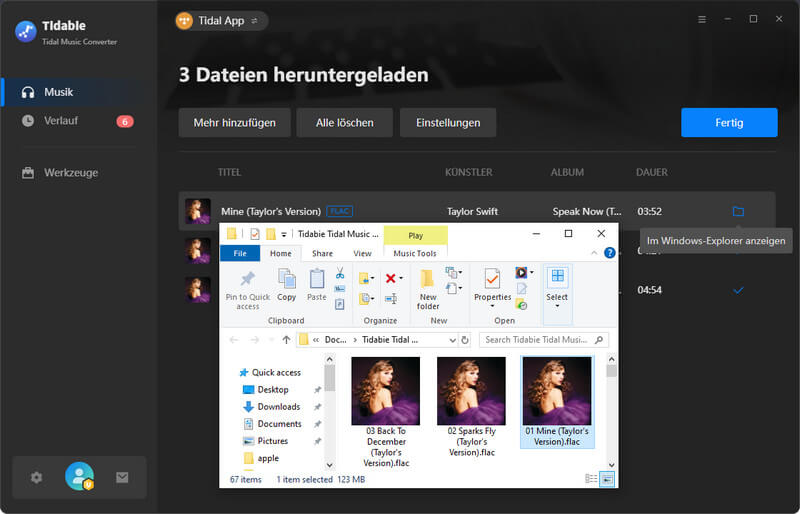Click the Search Tidabie Tidal Music field
The image size is (800, 514).
(x=544, y=340)
